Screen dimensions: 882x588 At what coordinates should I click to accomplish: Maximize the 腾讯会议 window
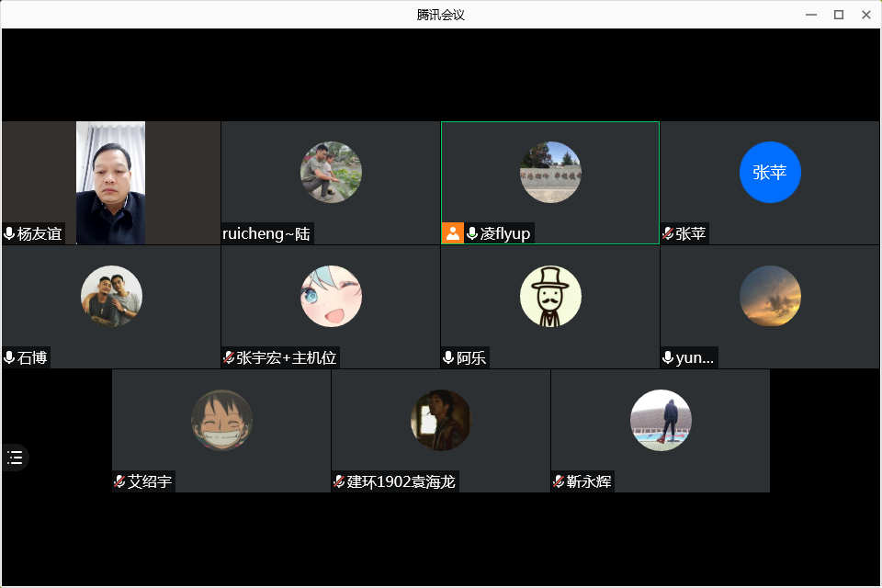838,15
